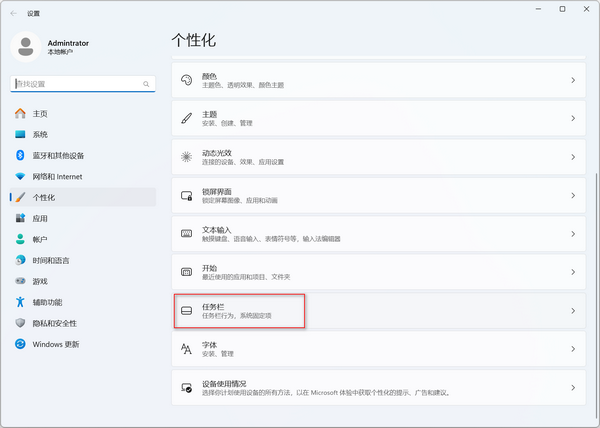Screen dimensions: 600x428
Task: Click 任务栏行为, 系统固定项 description text
Action: (236, 316)
